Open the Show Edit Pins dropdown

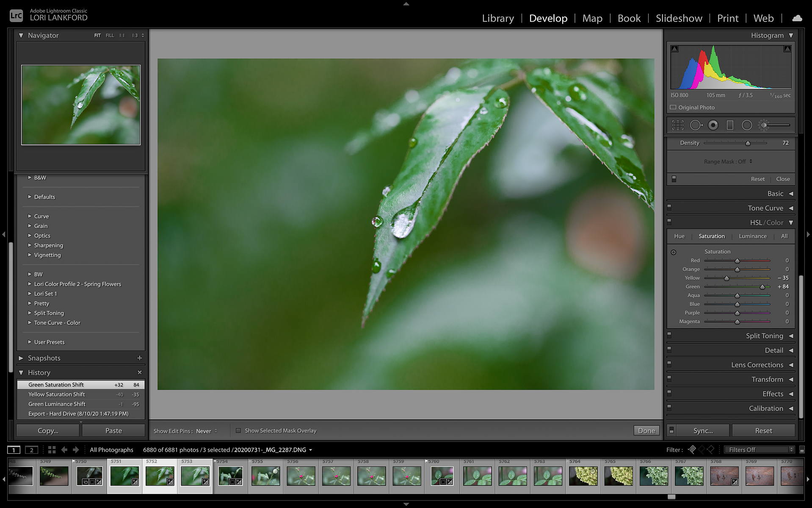[x=207, y=431]
